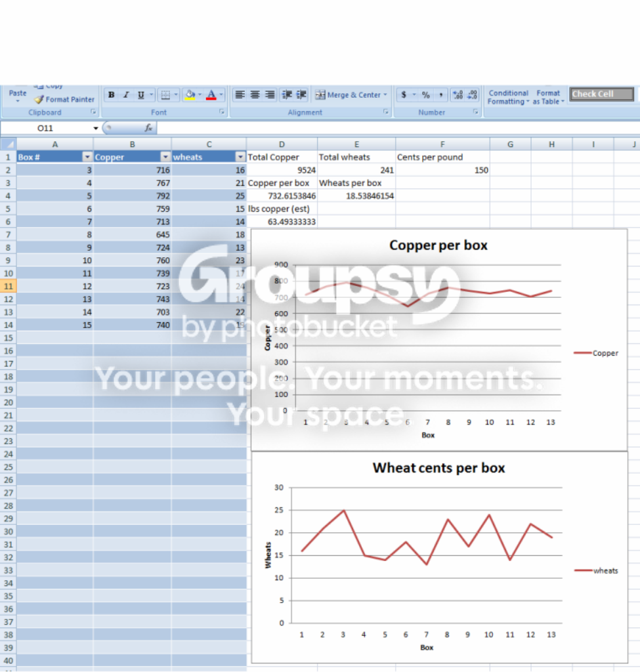The image size is (640, 672).
Task: Apply accounting dollar number format
Action: [404, 94]
